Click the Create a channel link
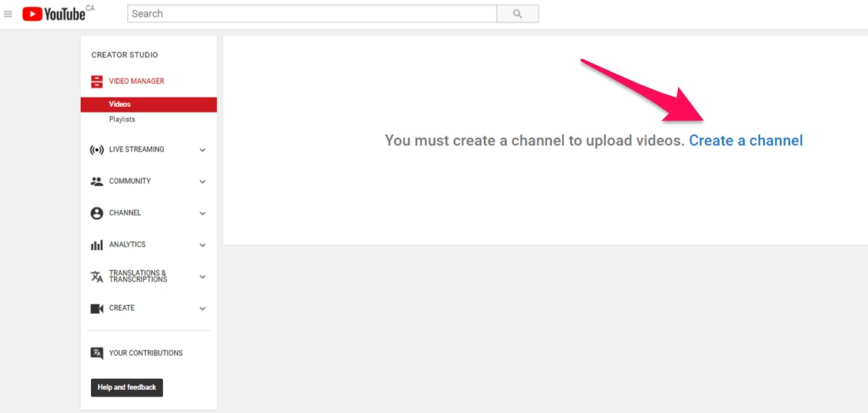 point(746,140)
